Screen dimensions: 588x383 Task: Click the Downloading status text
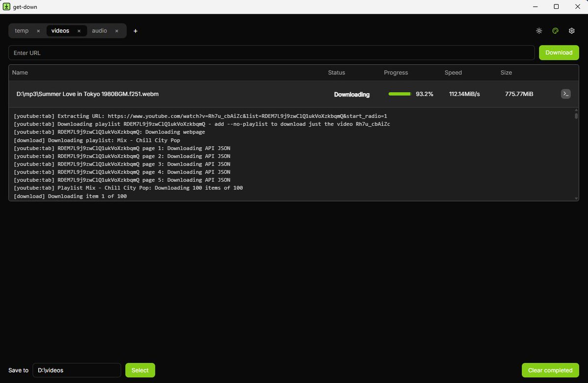[x=352, y=95]
